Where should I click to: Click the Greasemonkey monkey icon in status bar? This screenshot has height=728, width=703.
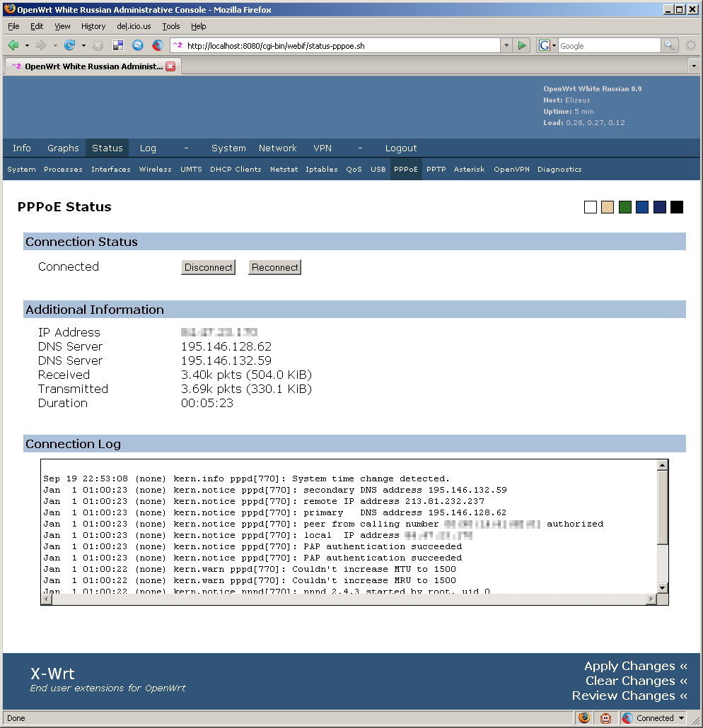605,718
